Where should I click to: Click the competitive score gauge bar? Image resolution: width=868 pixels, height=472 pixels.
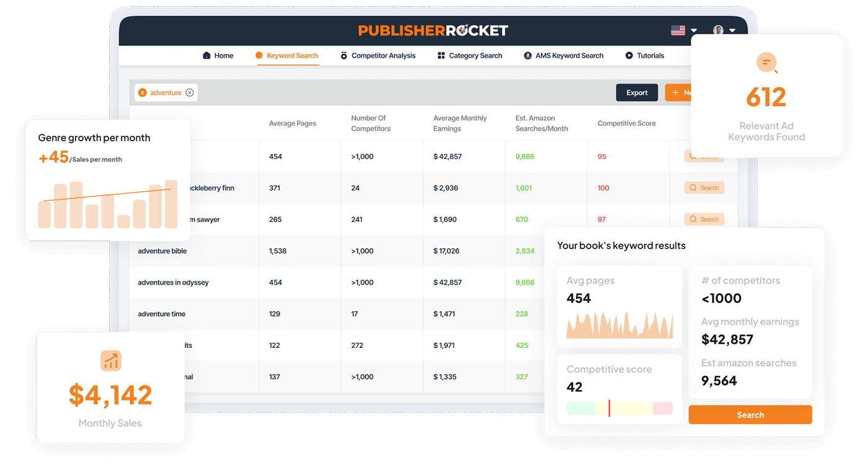pos(619,408)
